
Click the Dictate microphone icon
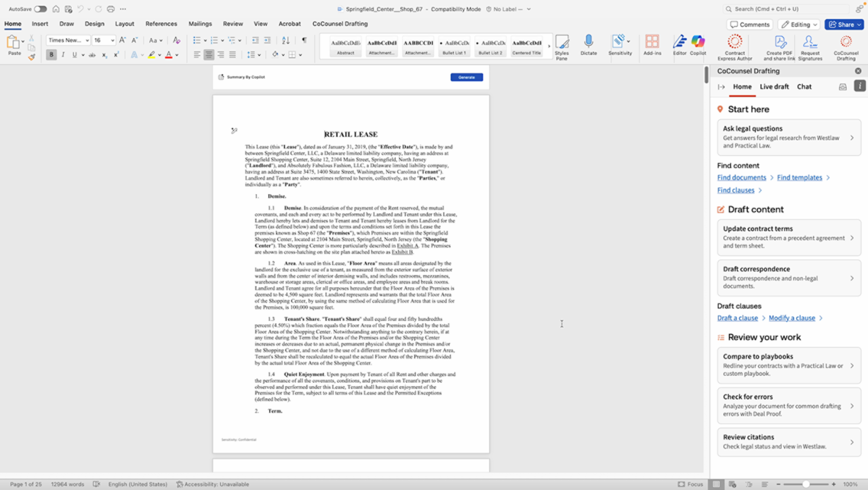(x=589, y=43)
